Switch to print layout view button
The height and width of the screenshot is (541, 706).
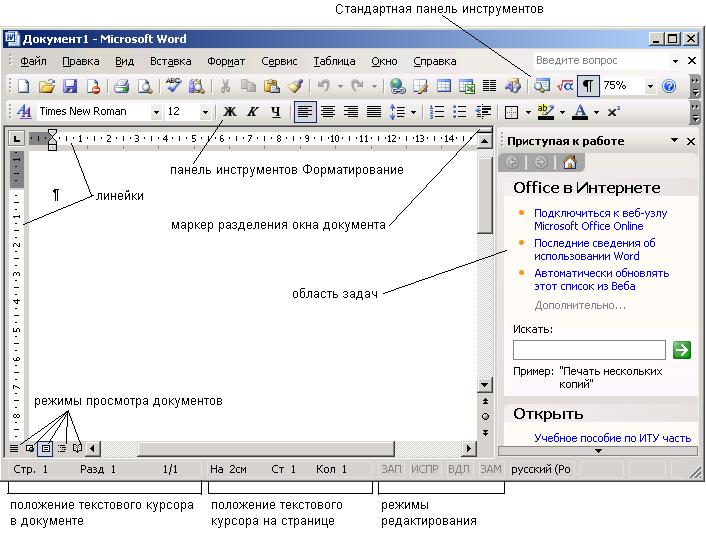click(x=45, y=448)
